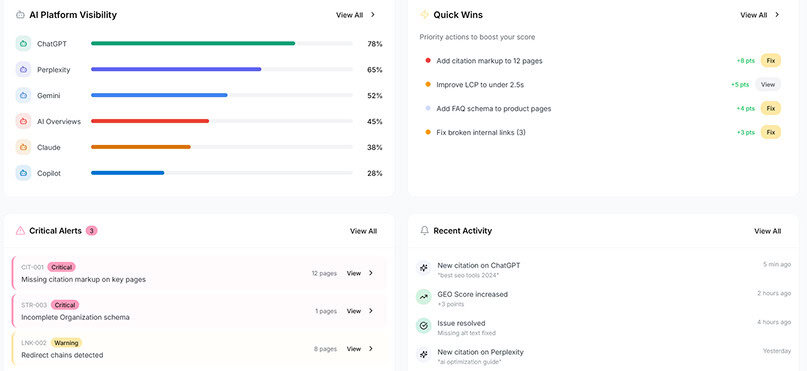Click the Gemini blue visibility bar

(x=159, y=95)
